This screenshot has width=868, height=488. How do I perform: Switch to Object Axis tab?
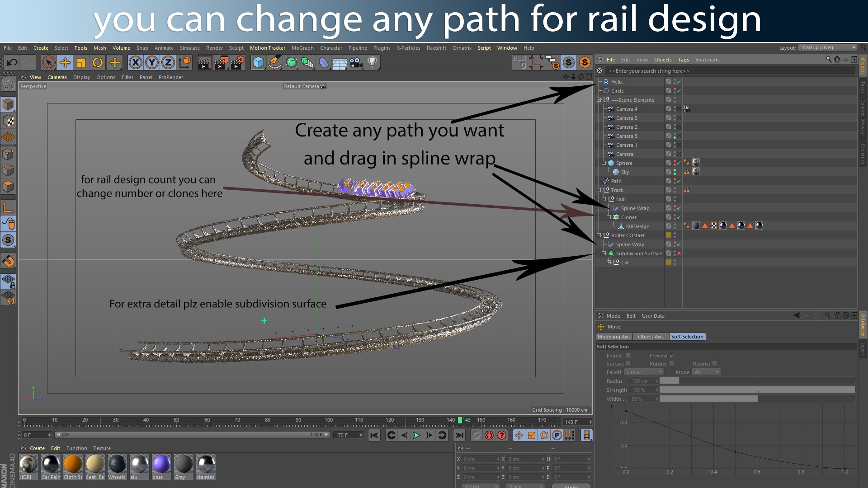651,337
